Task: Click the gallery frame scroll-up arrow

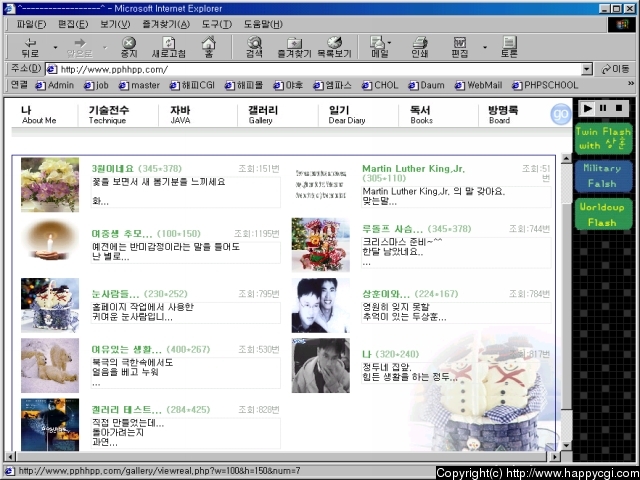Action: (567, 159)
